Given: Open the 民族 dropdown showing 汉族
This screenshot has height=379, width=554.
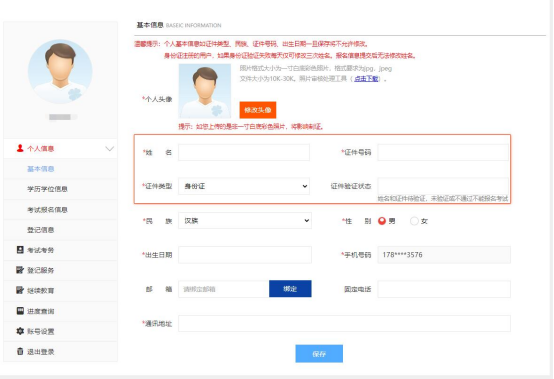Looking at the screenshot, I should [245, 220].
